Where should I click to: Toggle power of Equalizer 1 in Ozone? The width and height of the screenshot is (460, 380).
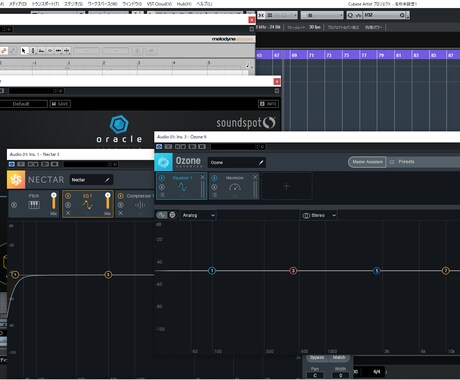(162, 178)
